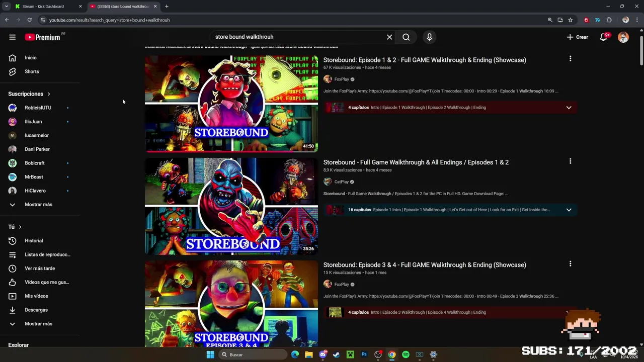Open Photoshop from the taskbar

[364, 355]
